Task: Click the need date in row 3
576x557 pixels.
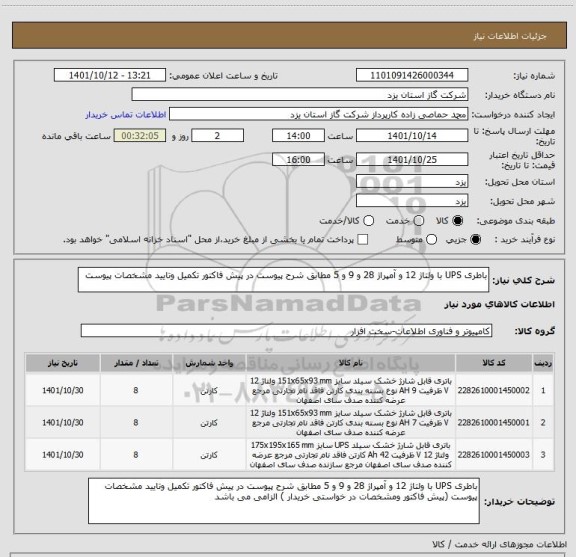Action: coord(62,454)
